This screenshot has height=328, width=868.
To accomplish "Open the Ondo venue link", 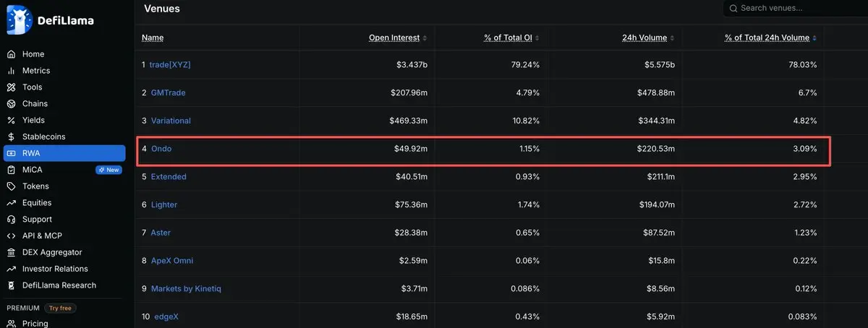I will pos(161,149).
